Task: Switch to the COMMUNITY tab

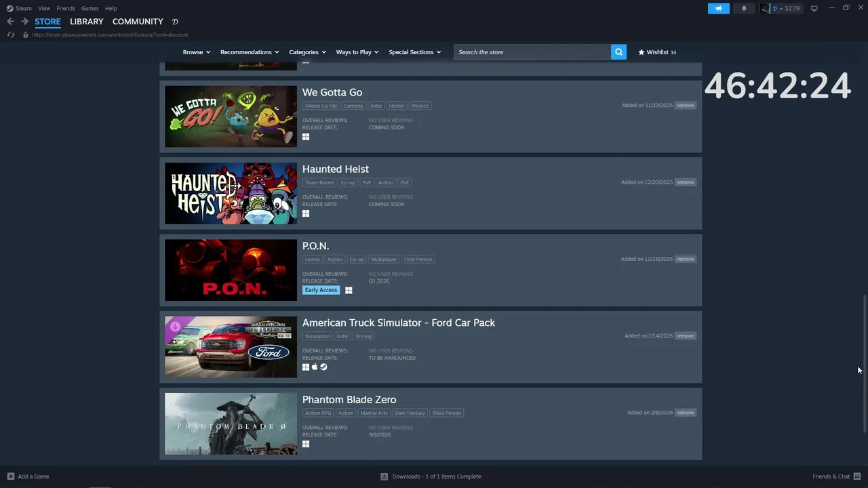Action: pos(138,22)
